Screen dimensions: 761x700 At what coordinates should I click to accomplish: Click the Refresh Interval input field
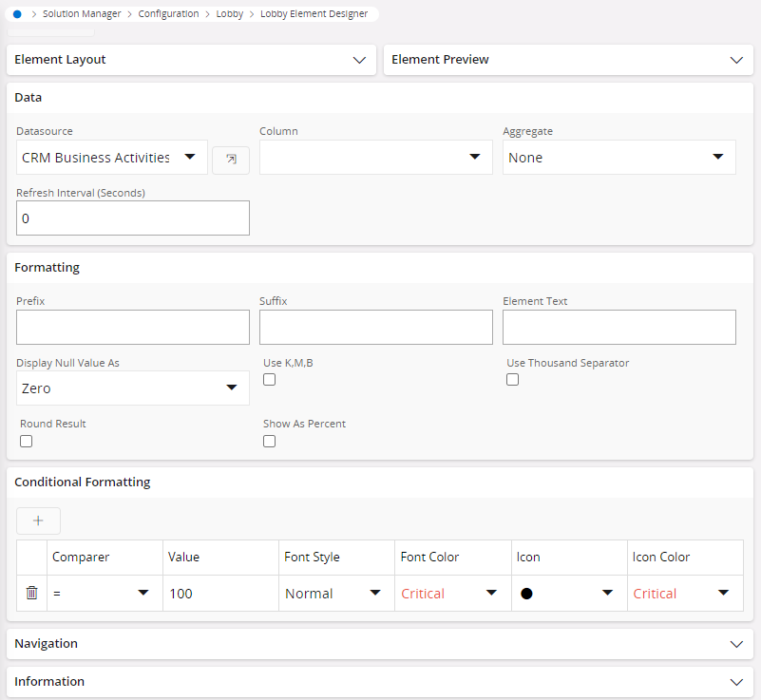pyautogui.click(x=133, y=218)
